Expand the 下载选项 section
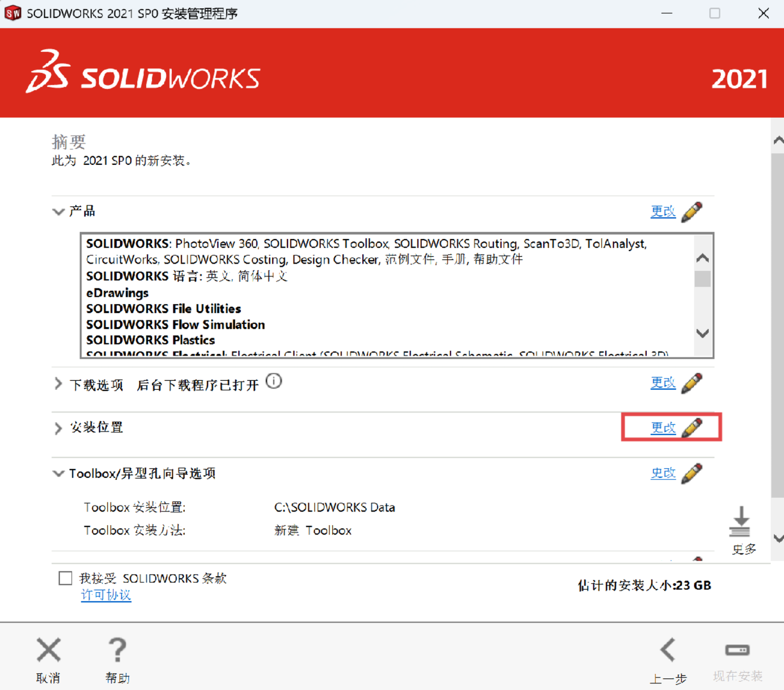This screenshot has width=784, height=690. click(x=58, y=384)
